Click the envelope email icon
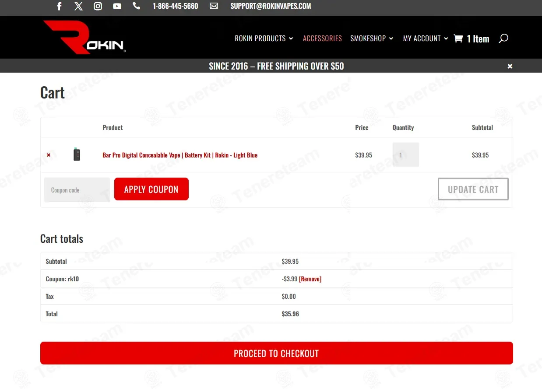 click(214, 6)
